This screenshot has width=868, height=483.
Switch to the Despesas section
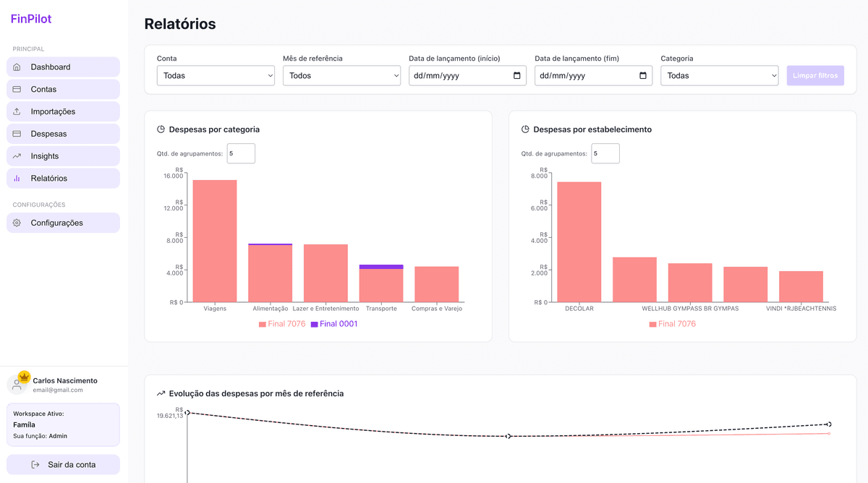(63, 133)
